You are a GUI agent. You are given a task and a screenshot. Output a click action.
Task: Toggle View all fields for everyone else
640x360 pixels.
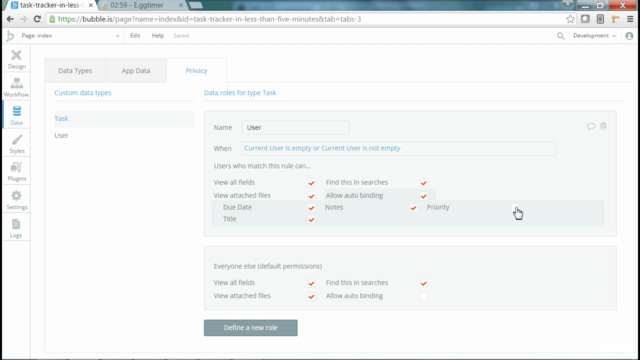point(311,283)
